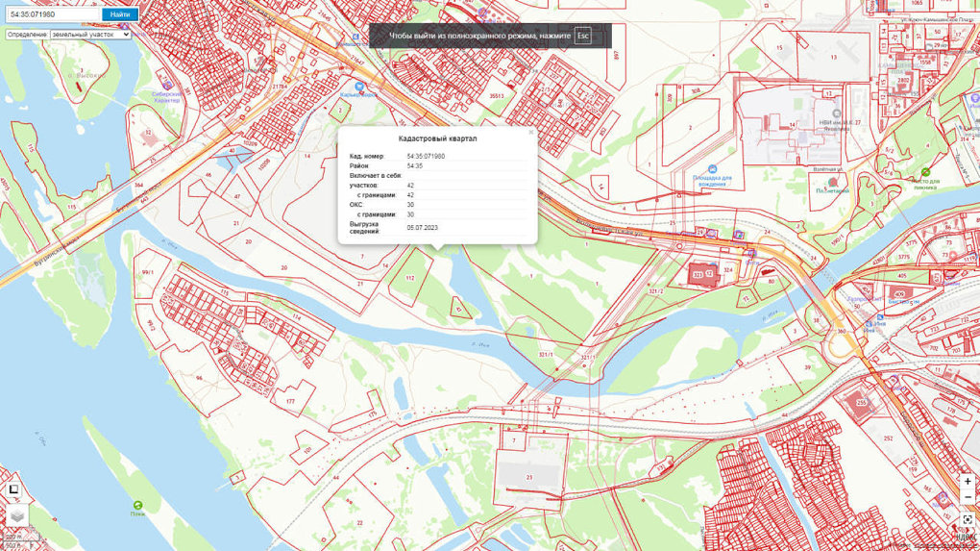Viewport: 980px width, 551px height.
Task: Close the Кадастровый квартал info popup
Action: coord(530,132)
